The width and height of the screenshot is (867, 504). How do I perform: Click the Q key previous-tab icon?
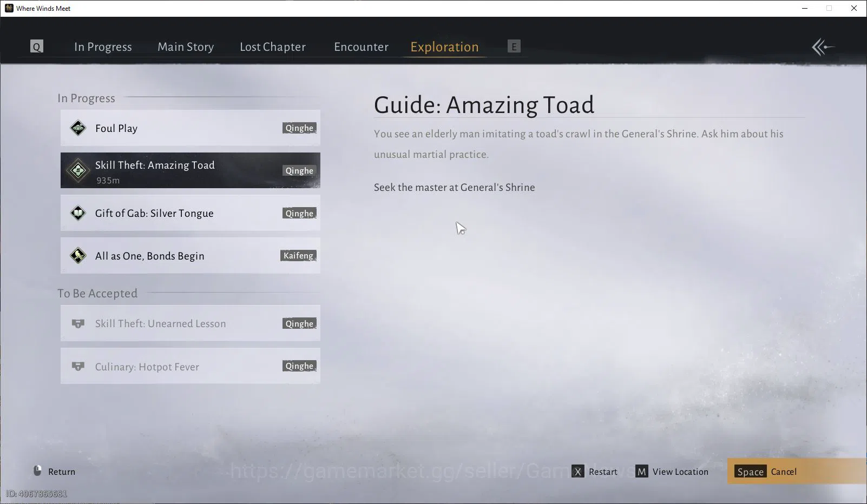36,47
